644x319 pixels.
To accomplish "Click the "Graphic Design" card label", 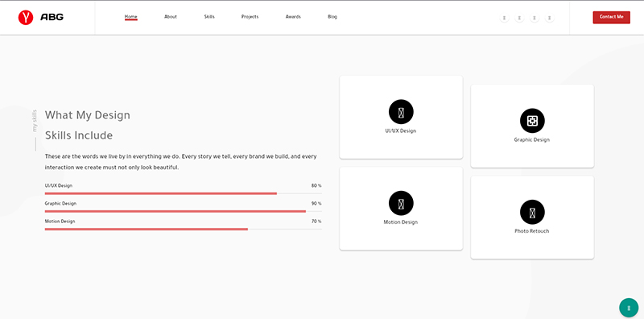I will coord(532,140).
